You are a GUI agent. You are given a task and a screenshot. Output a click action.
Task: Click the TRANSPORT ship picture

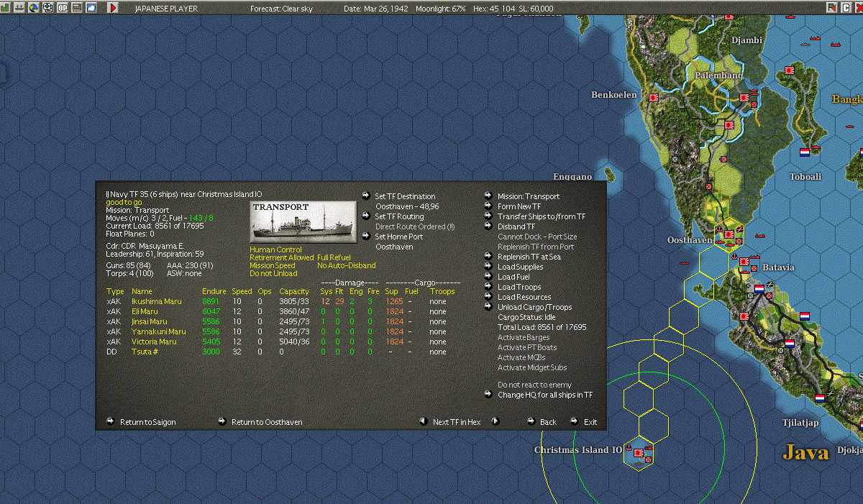point(303,221)
